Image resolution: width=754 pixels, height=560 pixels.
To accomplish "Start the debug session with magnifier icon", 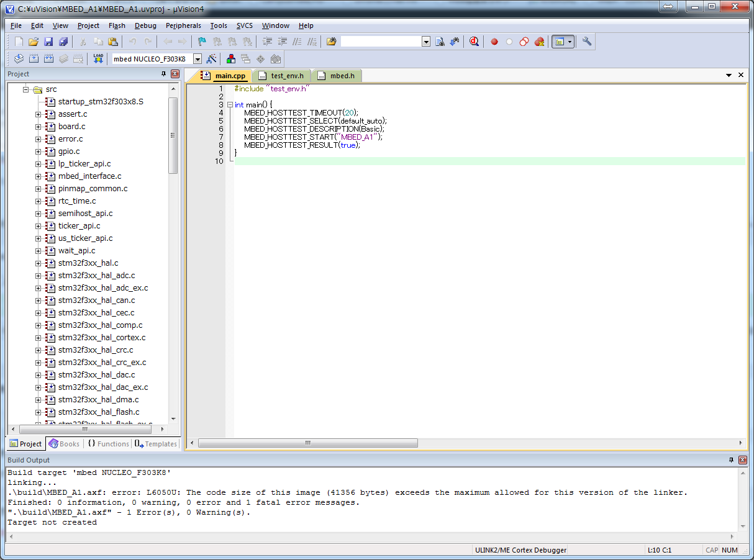I will click(475, 42).
